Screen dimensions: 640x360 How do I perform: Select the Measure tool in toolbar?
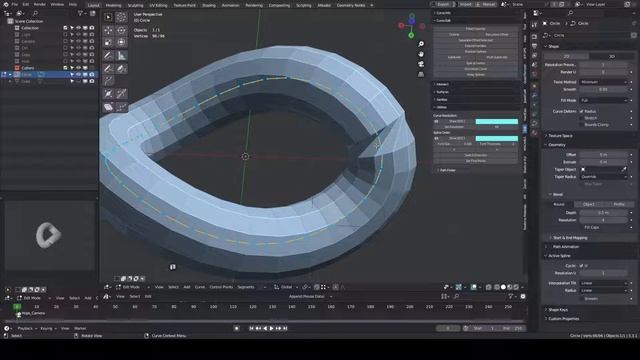coord(121,56)
